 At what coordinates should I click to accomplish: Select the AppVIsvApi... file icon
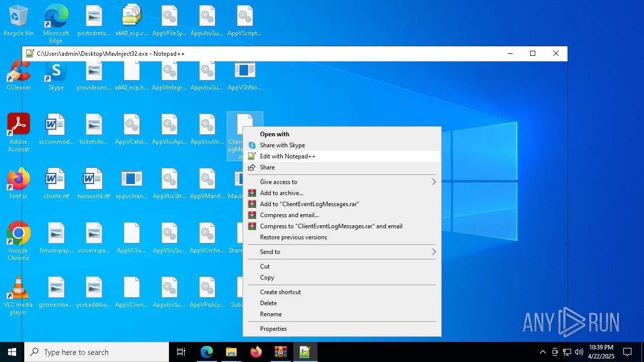point(170,130)
